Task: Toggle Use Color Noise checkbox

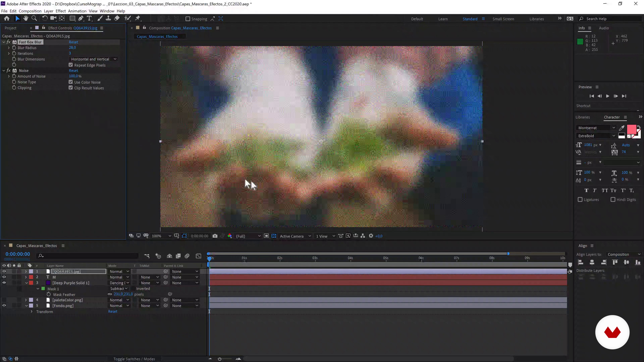Action: pyautogui.click(x=71, y=82)
